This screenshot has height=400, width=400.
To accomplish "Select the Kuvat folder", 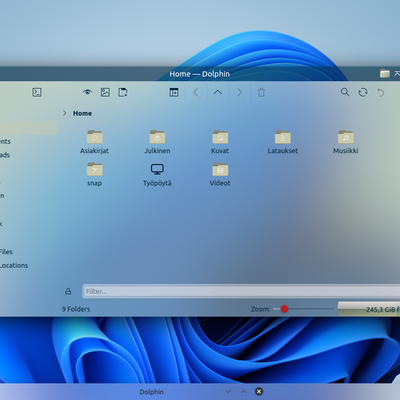I will point(220,142).
